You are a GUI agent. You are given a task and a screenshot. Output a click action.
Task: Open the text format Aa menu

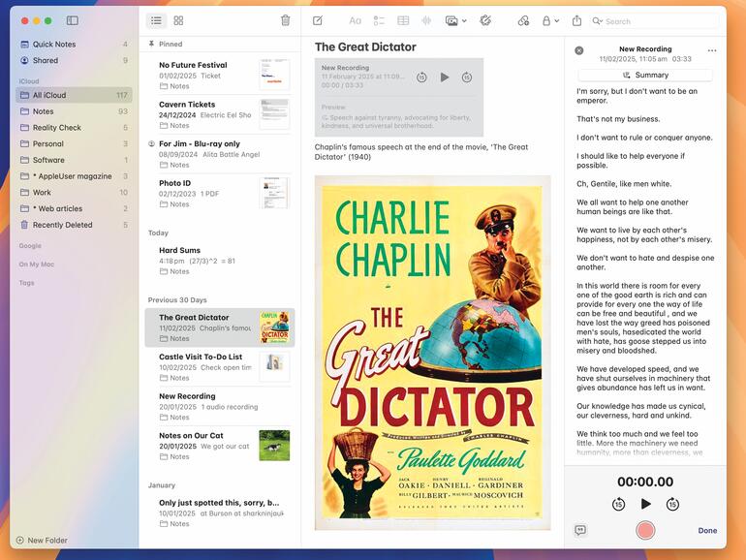point(355,20)
